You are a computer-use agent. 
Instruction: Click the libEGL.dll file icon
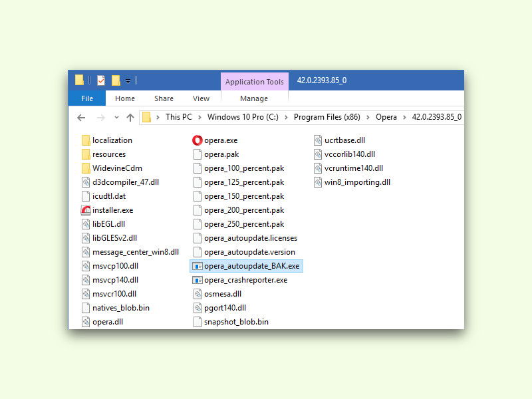[x=86, y=224]
